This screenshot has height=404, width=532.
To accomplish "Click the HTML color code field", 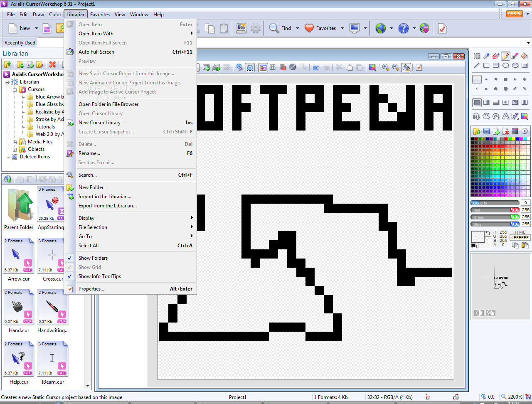I will (520, 238).
